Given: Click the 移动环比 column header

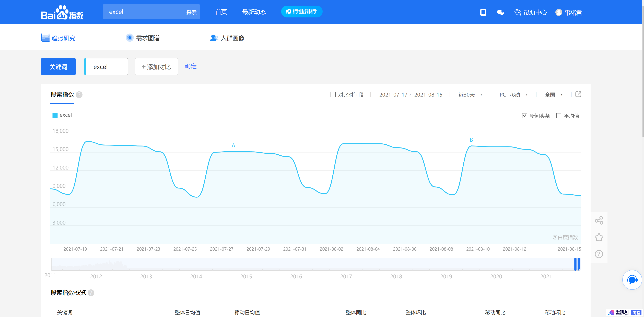Looking at the screenshot, I should tap(555, 312).
